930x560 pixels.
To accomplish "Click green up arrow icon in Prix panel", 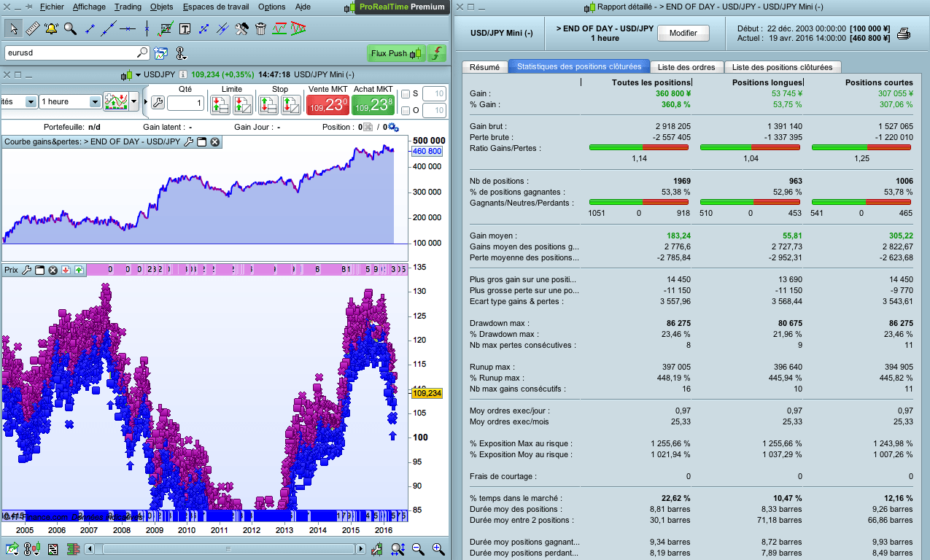I will point(79,270).
